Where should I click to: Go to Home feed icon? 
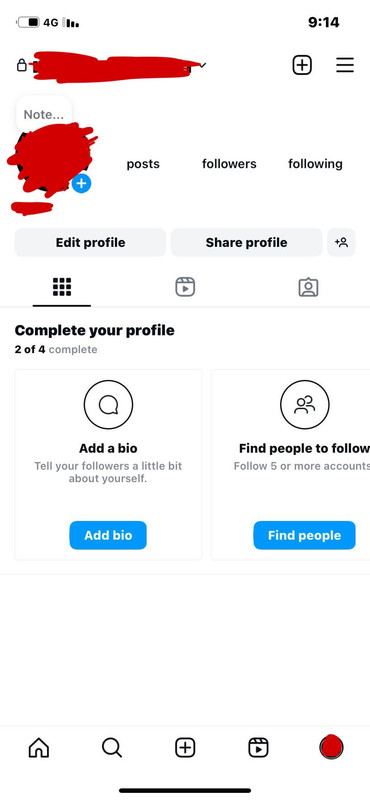(x=39, y=748)
